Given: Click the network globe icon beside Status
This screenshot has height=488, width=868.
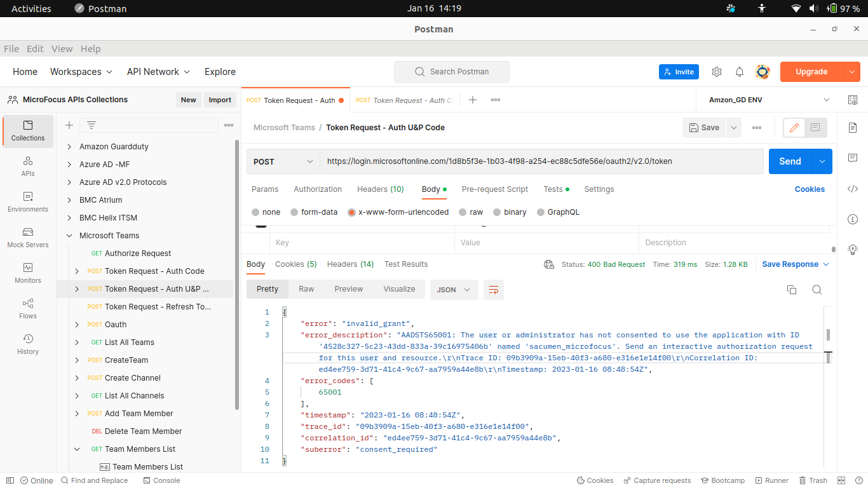Looking at the screenshot, I should coord(549,264).
